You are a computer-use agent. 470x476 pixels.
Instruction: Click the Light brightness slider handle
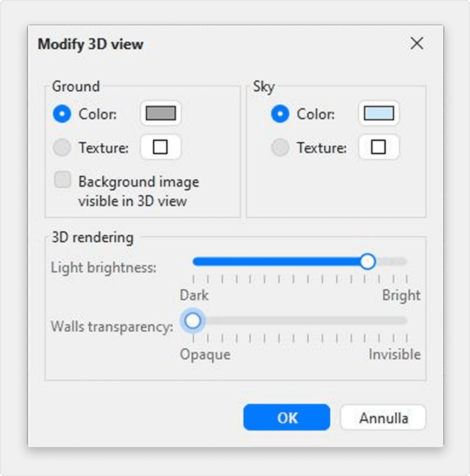[x=368, y=262]
